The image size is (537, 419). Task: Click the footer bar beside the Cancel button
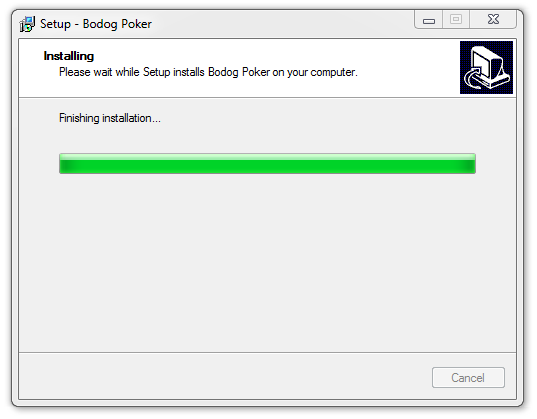tap(223, 377)
